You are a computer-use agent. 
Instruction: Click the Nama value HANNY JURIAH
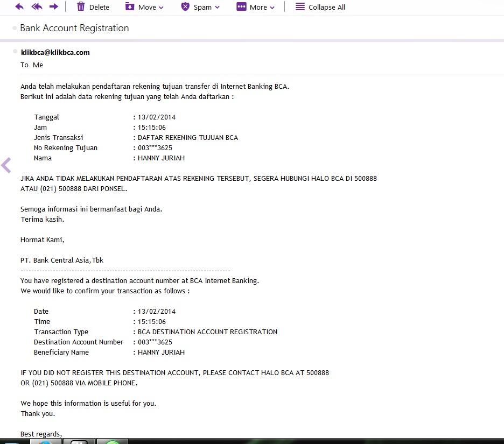coord(161,158)
